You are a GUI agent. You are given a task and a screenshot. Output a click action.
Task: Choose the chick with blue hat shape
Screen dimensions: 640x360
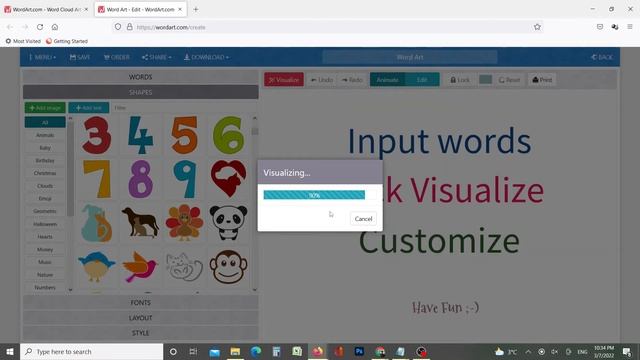tap(96, 267)
